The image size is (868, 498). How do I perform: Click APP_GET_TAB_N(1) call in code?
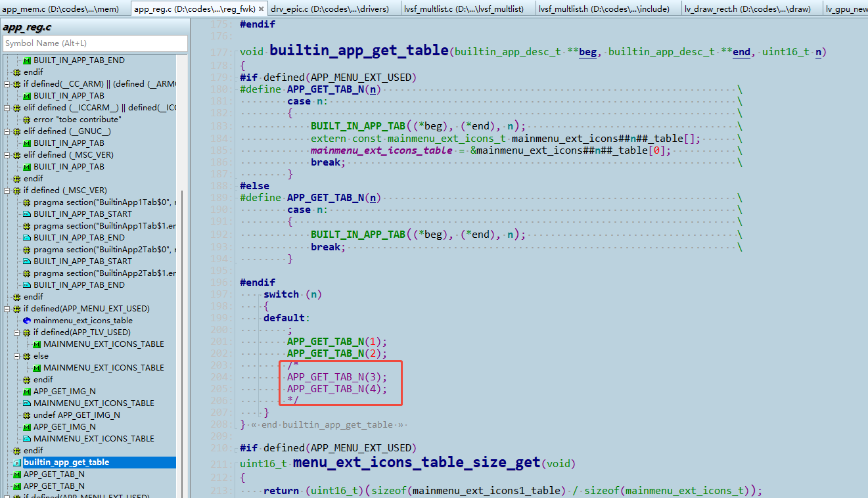337,342
